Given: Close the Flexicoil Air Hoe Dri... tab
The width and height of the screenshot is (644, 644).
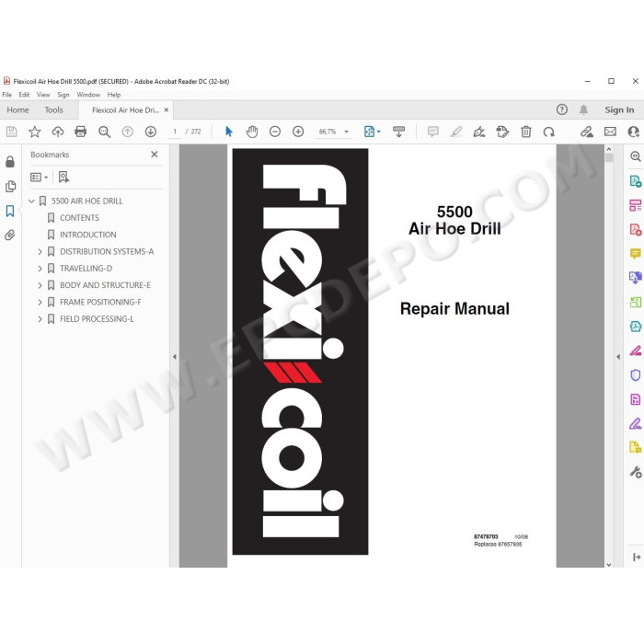Looking at the screenshot, I should (x=167, y=109).
